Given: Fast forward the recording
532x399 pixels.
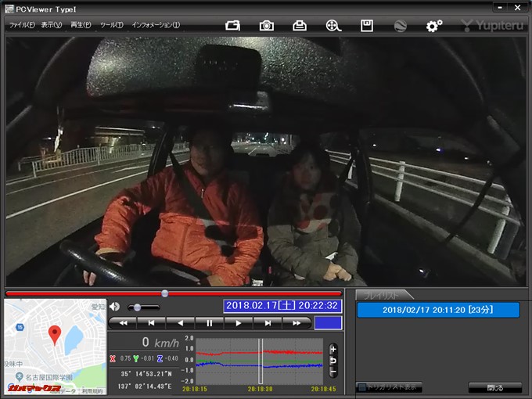Looking at the screenshot, I should point(297,322).
